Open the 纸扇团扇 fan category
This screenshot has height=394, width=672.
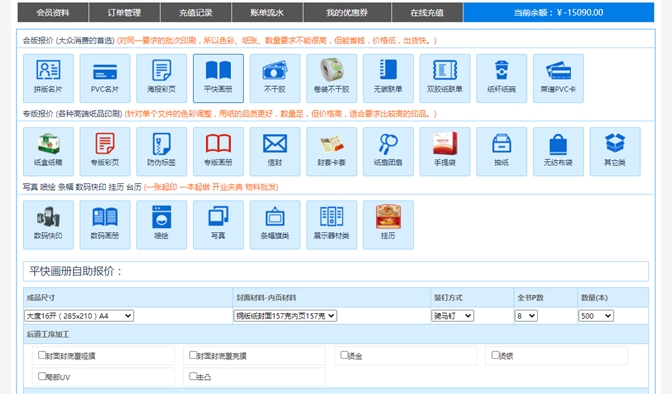pos(388,152)
